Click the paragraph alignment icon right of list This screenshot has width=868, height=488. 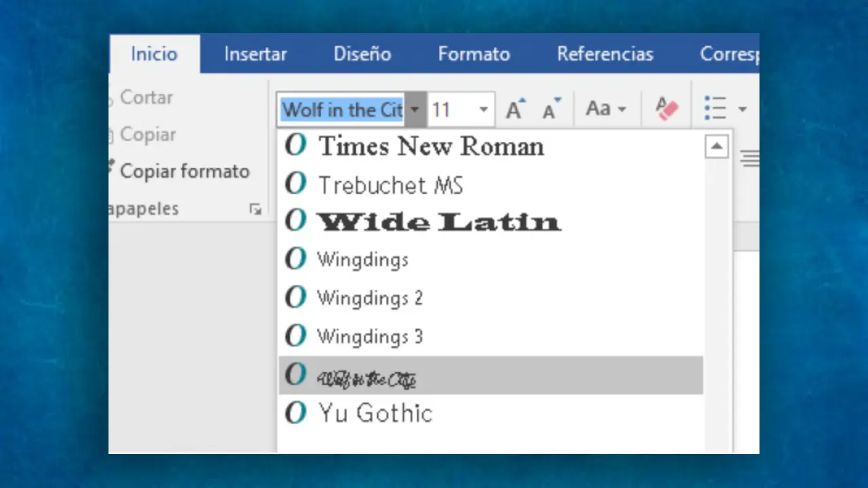[749, 159]
